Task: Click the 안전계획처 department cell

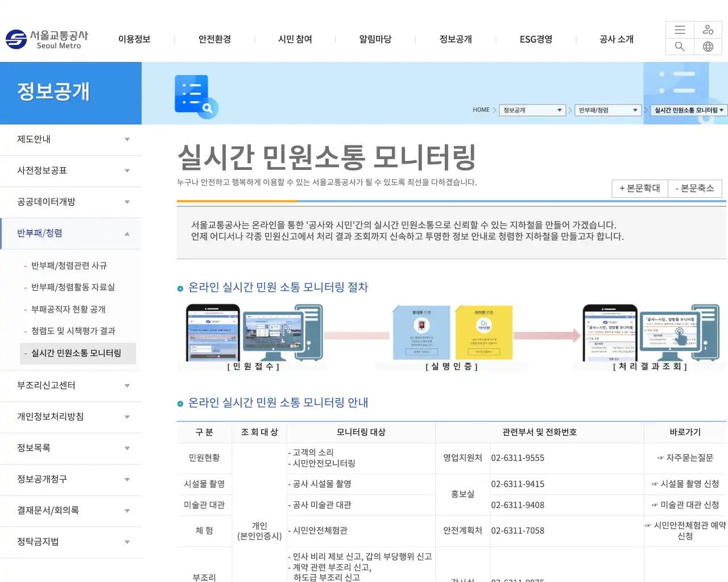Action: click(462, 531)
